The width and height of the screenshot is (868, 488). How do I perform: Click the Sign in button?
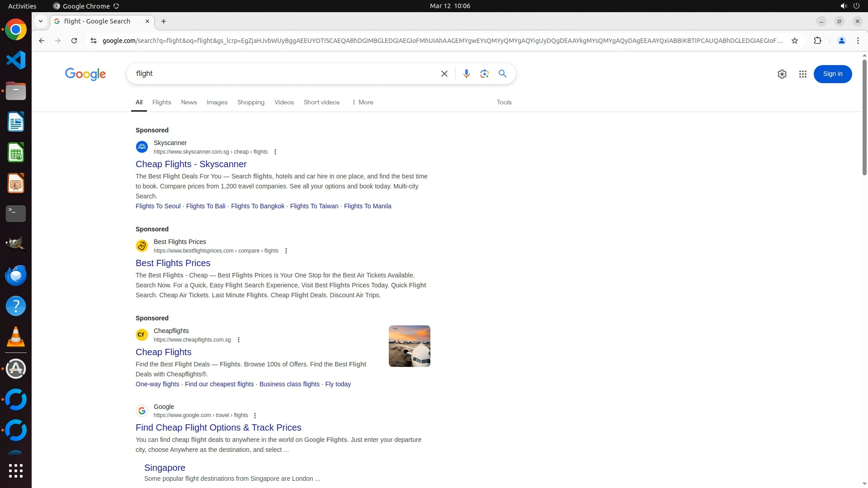(x=832, y=74)
